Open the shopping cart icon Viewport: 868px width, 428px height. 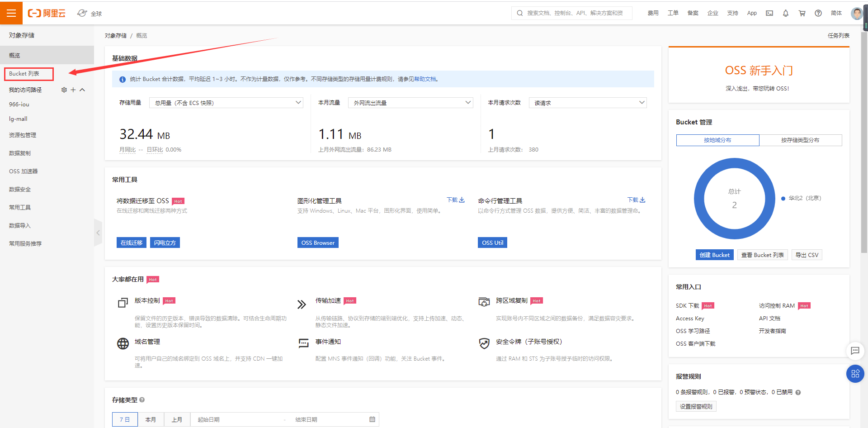(x=802, y=13)
